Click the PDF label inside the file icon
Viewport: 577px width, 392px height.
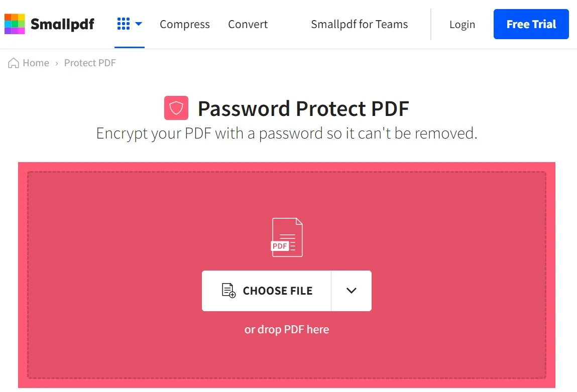280,246
